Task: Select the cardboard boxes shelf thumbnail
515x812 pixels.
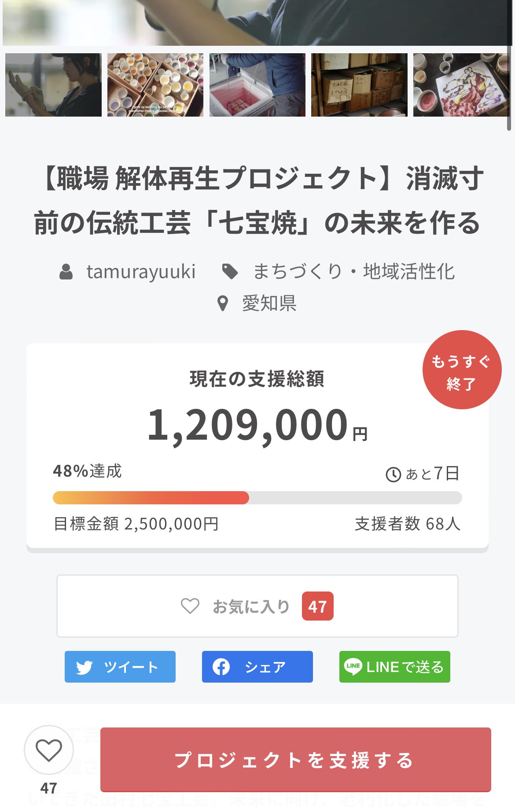Action: click(359, 85)
